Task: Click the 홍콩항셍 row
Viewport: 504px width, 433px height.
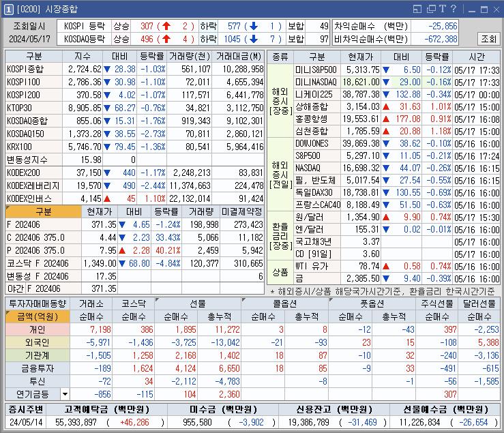Action: pos(397,119)
